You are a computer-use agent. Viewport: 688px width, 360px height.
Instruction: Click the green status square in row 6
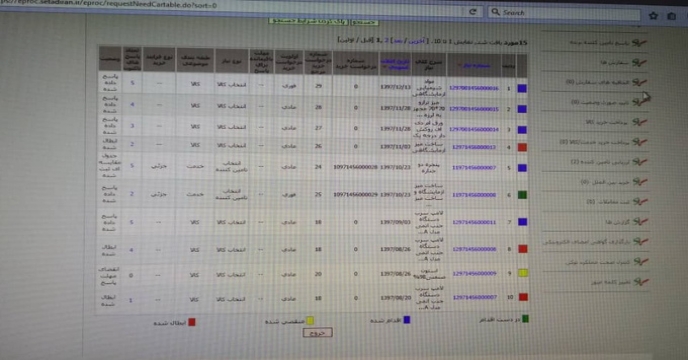(x=522, y=194)
